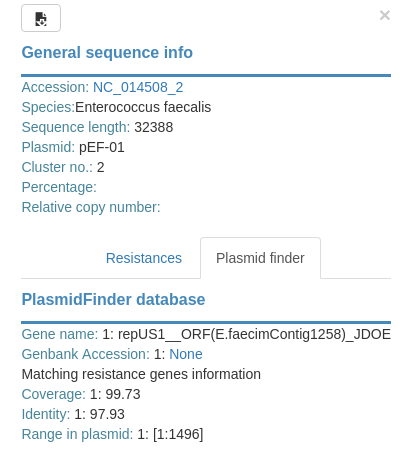
Task: Open accession link NC_014508_2
Action: [x=138, y=87]
